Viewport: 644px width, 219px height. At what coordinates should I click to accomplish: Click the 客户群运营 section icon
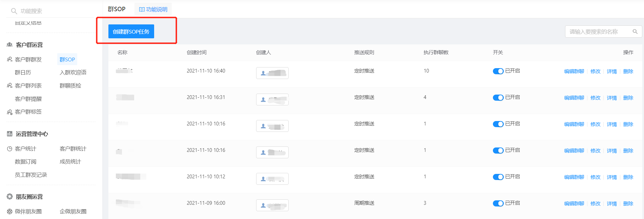tap(9, 45)
